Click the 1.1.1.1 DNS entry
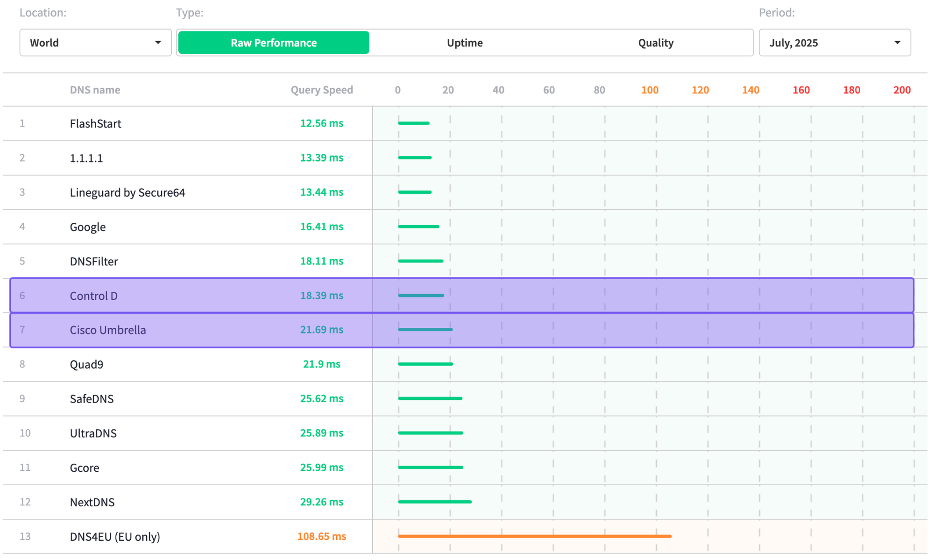The image size is (934, 560). pyautogui.click(x=86, y=158)
